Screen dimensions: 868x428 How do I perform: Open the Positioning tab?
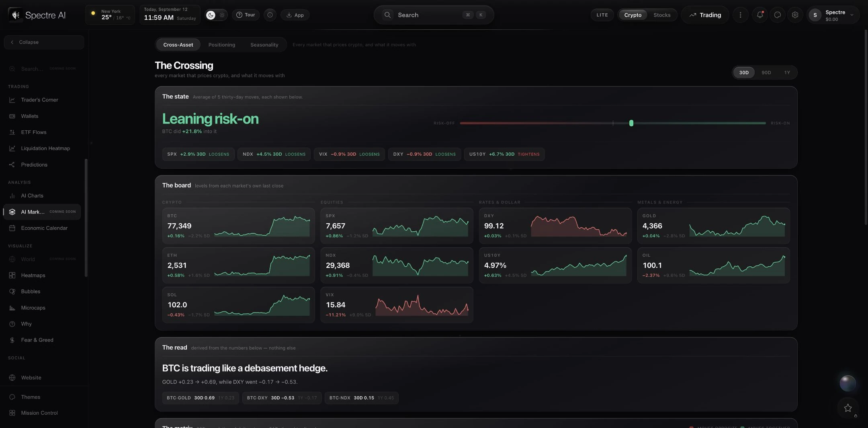221,45
